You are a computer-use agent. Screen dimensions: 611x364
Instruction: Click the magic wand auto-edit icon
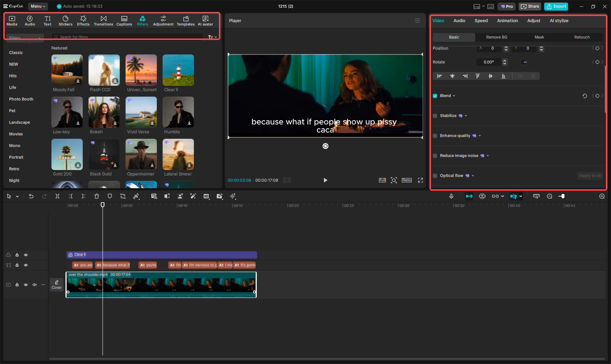(193, 196)
